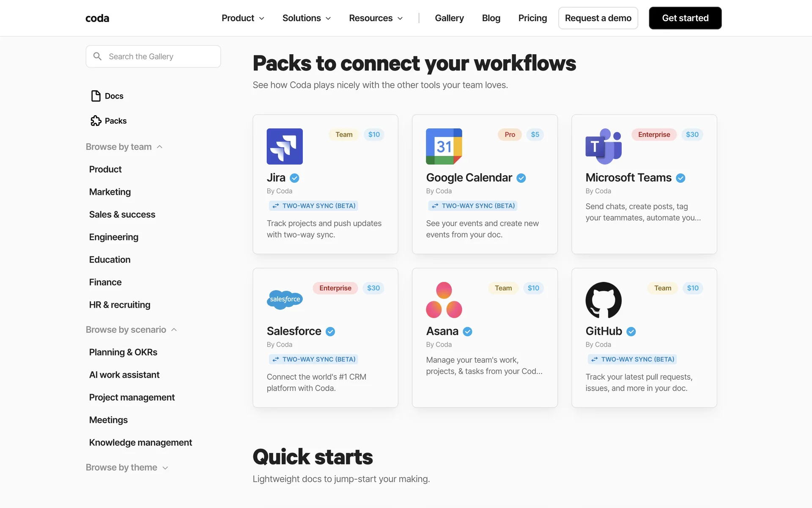Image resolution: width=812 pixels, height=508 pixels.
Task: Click the Request a demo button
Action: pos(598,18)
